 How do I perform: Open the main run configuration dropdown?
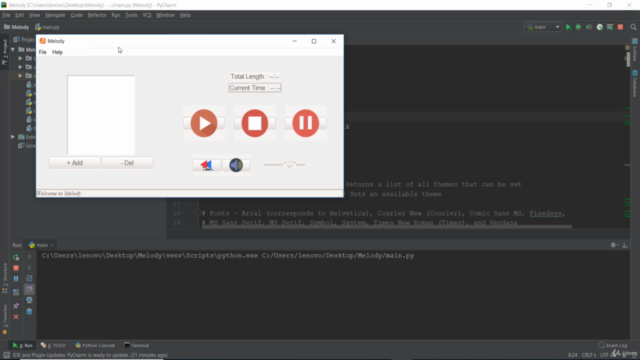point(543,27)
